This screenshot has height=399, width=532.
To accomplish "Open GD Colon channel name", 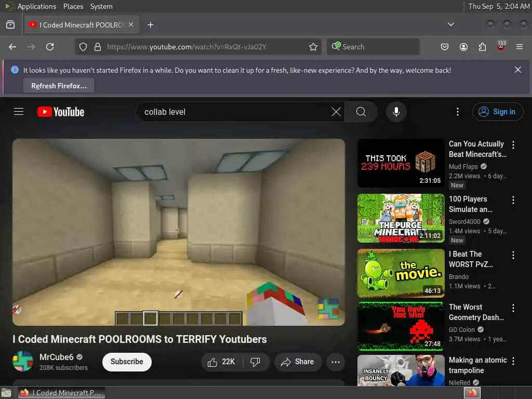I will (462, 329).
